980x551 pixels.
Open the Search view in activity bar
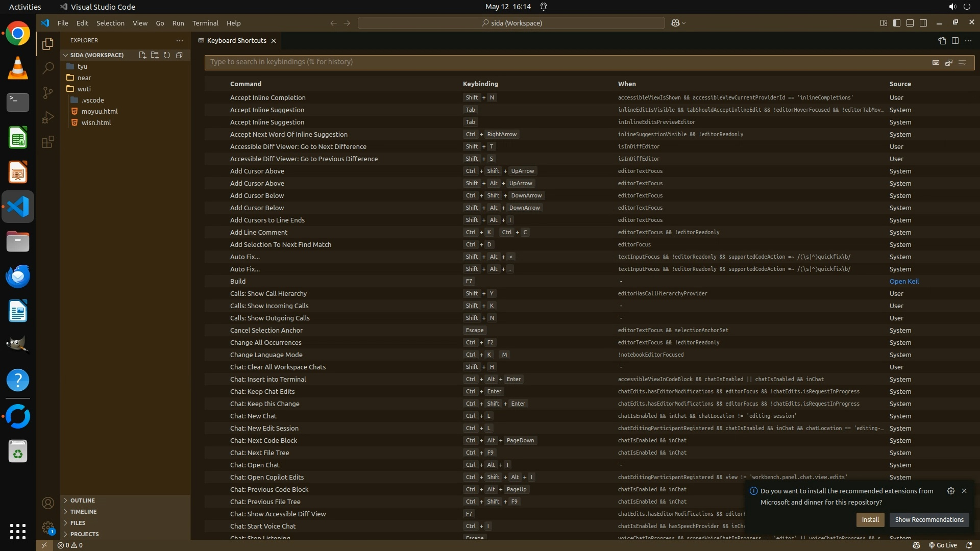point(48,68)
